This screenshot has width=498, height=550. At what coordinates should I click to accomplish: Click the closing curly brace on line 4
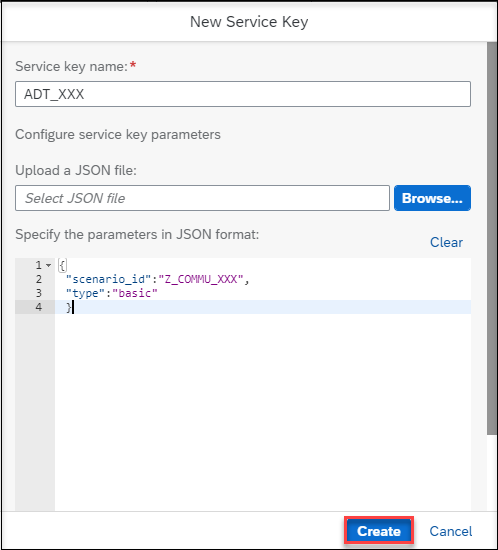click(x=69, y=307)
